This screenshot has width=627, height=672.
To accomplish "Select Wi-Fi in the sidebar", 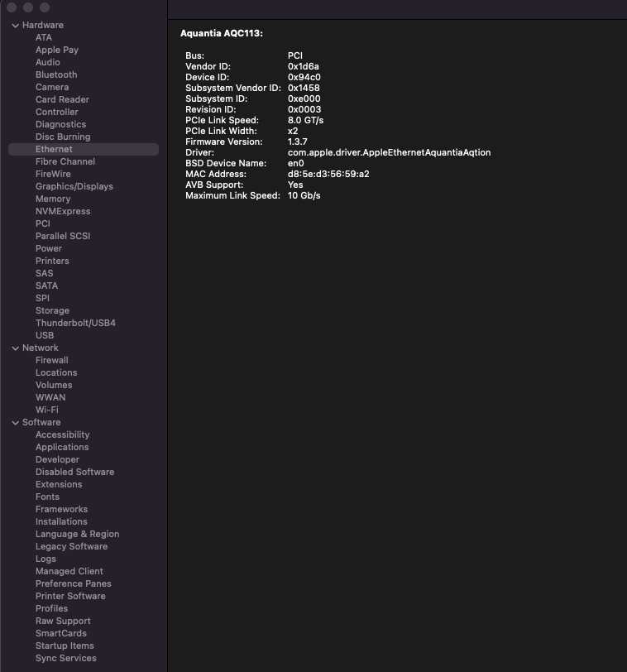I will pyautogui.click(x=46, y=410).
